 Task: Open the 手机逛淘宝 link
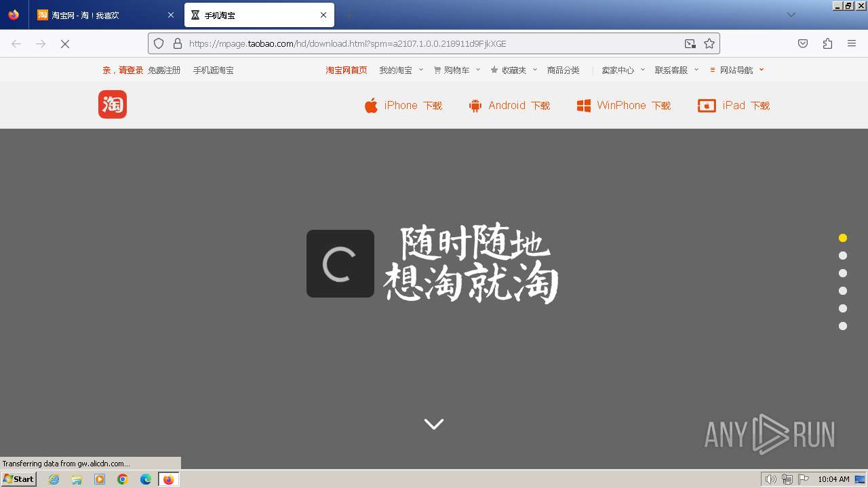213,70
